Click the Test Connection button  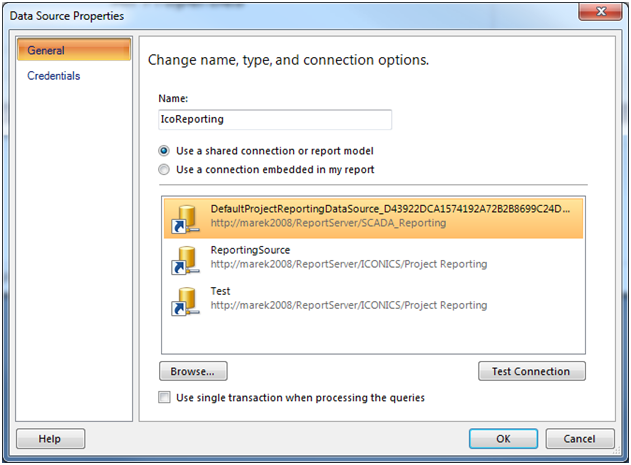coord(531,371)
